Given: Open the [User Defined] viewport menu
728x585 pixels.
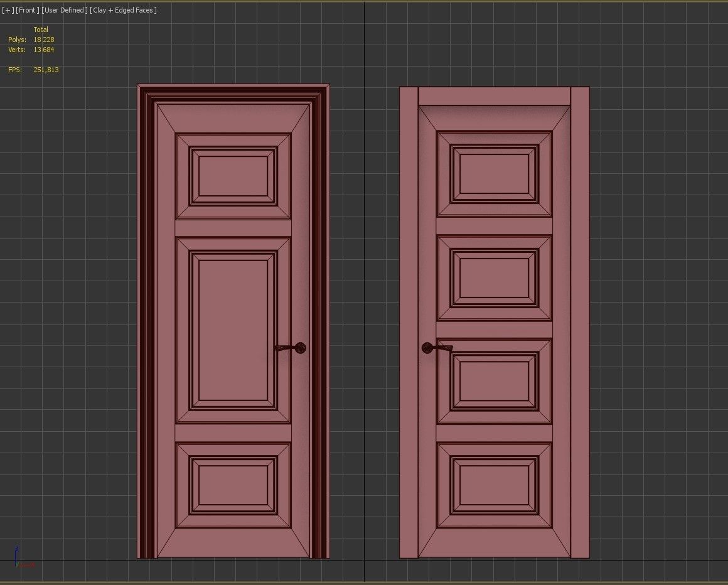Looking at the screenshot, I should pyautogui.click(x=65, y=10).
